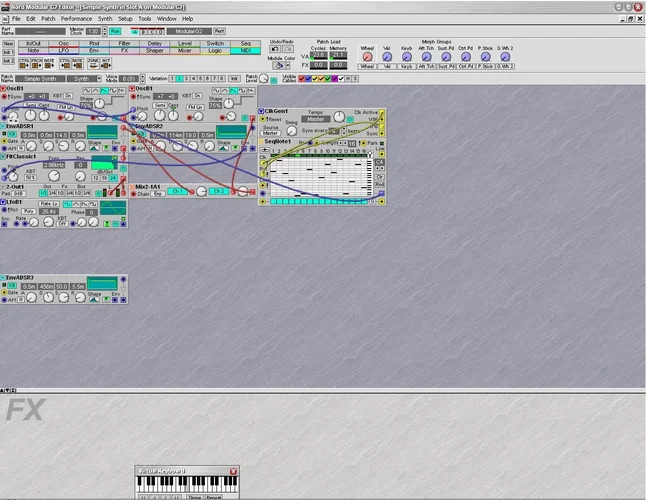
Task: Add the AUT MIDI module
Action: click(106, 63)
